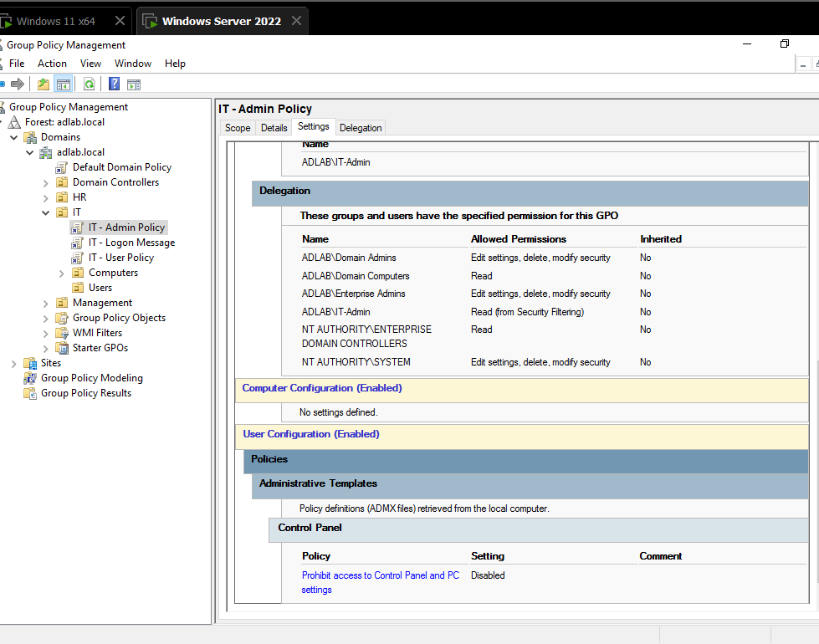Click the adlab.local domain servers icon
Viewport: 819px width, 644px height.
46,152
